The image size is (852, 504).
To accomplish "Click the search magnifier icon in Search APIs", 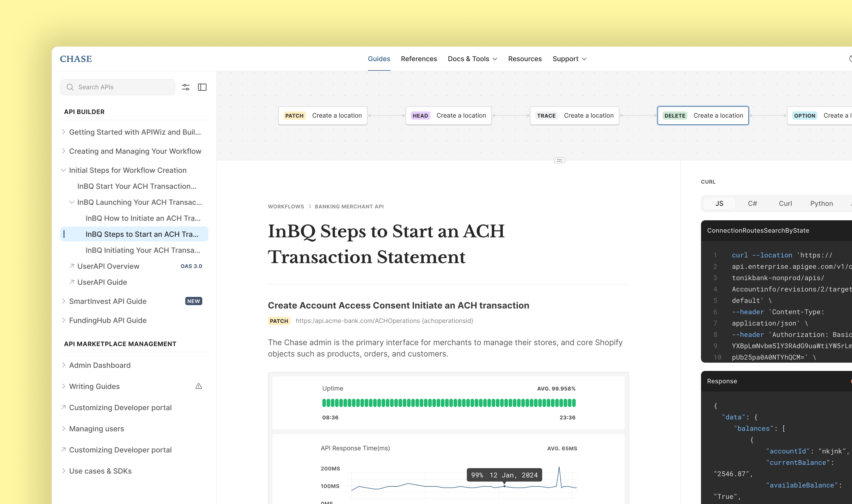I will (x=70, y=87).
